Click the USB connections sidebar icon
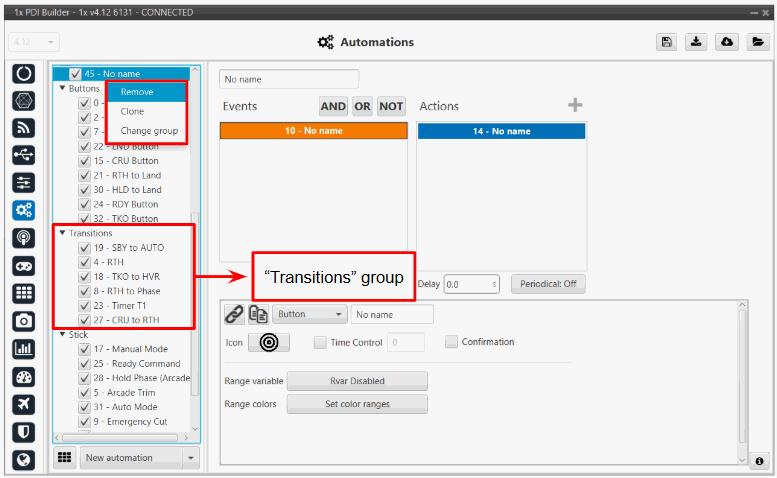Image resolution: width=777 pixels, height=478 pixels. click(25, 155)
